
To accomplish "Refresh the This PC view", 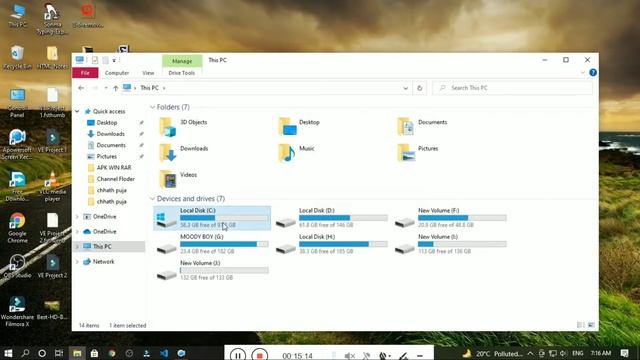I will pyautogui.click(x=419, y=88).
